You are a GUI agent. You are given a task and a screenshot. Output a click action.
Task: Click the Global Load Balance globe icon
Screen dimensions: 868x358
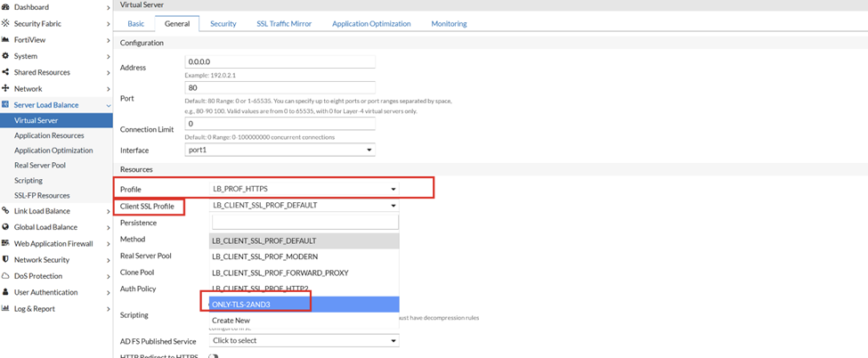(x=5, y=227)
